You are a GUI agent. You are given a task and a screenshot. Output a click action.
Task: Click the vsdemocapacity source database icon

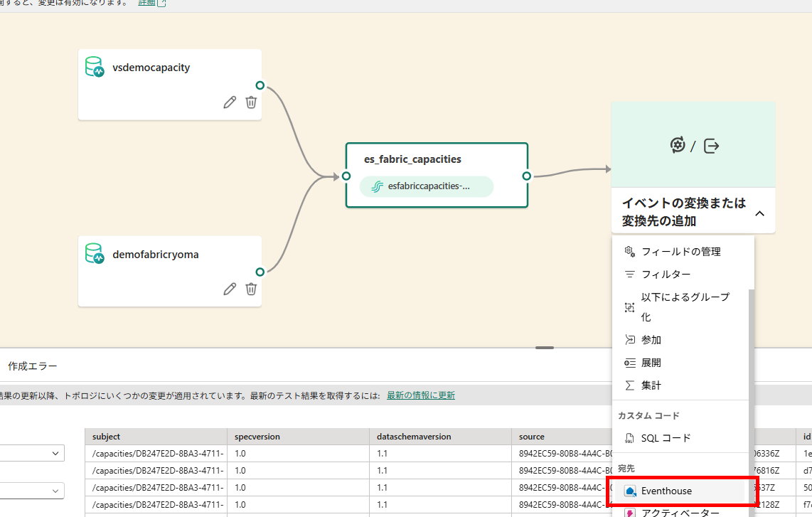pyautogui.click(x=95, y=68)
